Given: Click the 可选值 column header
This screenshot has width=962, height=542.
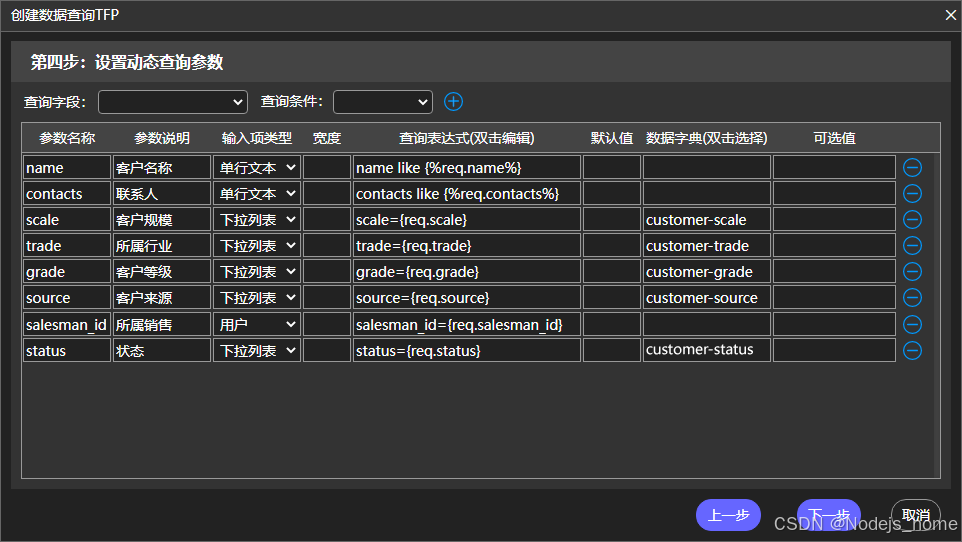Looking at the screenshot, I should coord(834,138).
